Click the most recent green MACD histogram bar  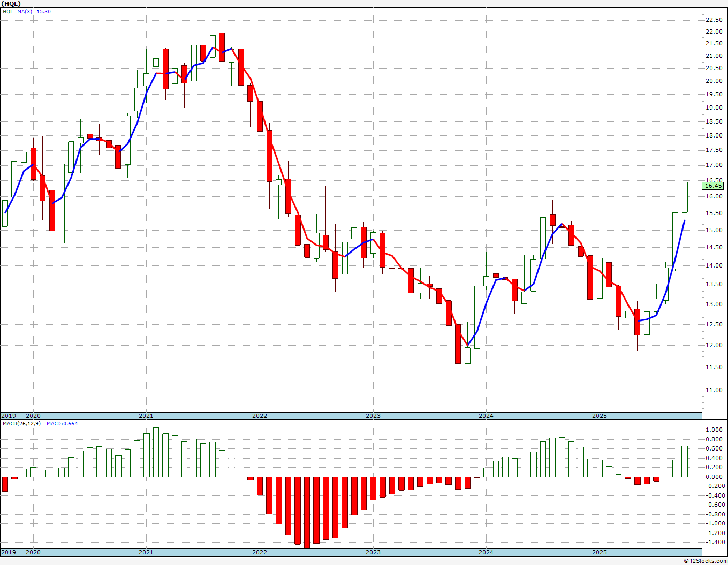685,461
